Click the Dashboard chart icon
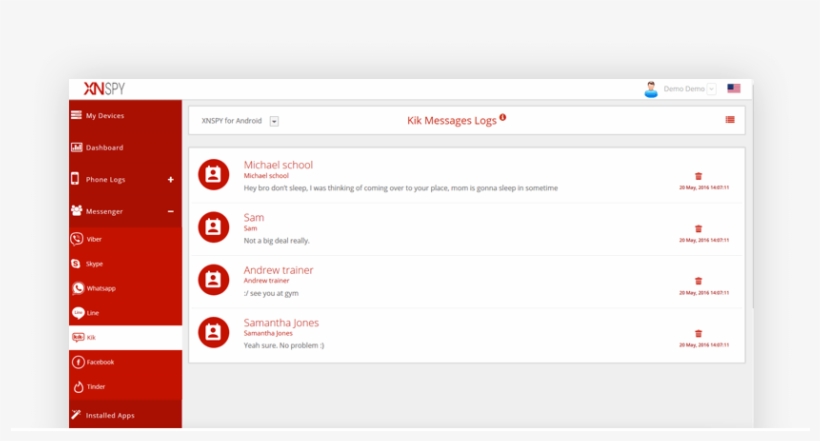This screenshot has height=441, width=820. tap(76, 148)
